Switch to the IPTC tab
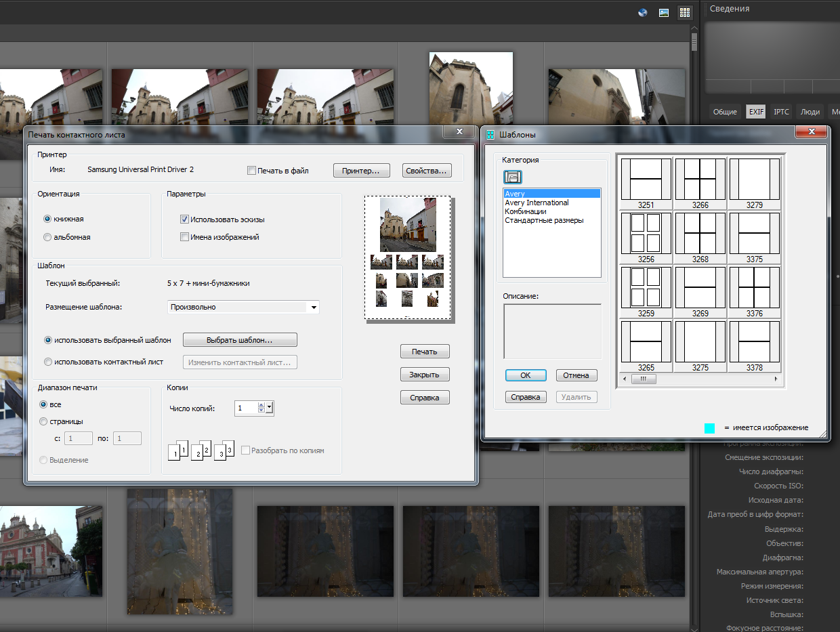 coord(781,112)
